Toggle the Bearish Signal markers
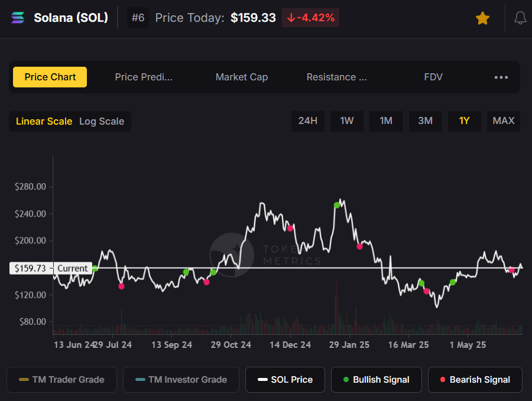 click(x=475, y=380)
